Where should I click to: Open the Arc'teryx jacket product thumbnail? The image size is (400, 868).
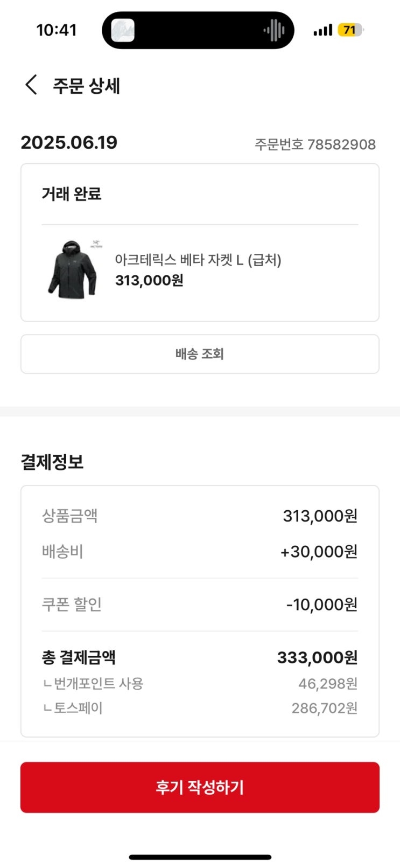(74, 268)
